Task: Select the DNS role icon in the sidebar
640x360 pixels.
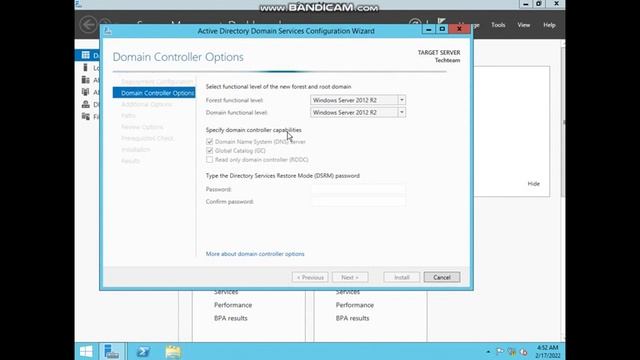Action: click(86, 104)
